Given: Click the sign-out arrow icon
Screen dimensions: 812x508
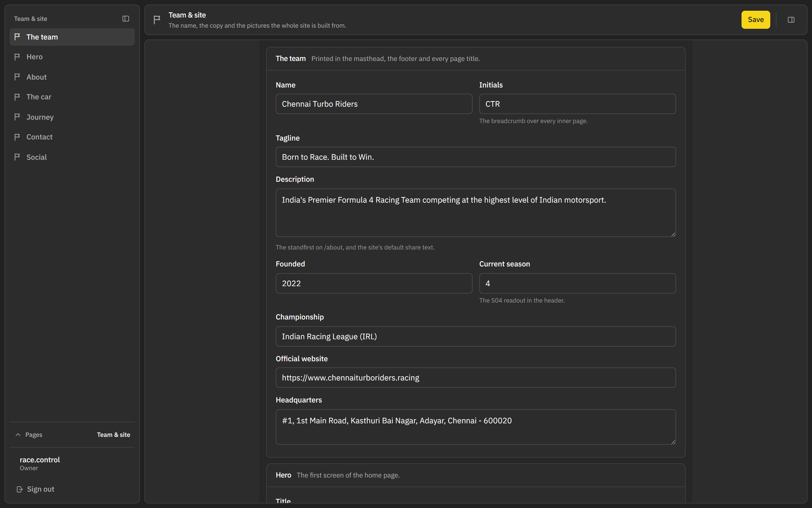Looking at the screenshot, I should [x=19, y=489].
